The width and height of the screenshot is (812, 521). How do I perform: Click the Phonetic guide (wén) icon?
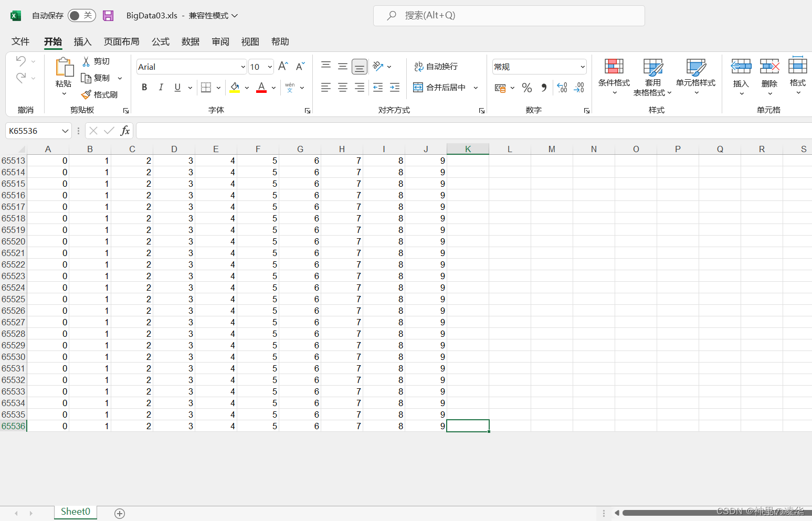[x=290, y=88]
